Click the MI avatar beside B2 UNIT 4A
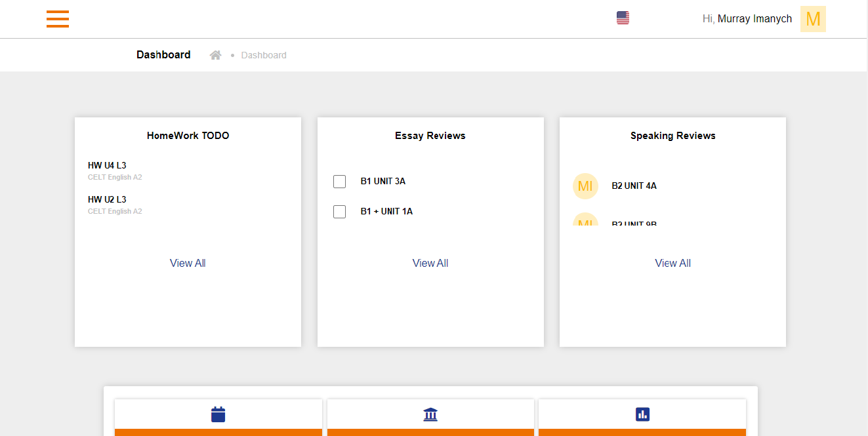Viewport: 868px width, 436px height. coord(585,186)
